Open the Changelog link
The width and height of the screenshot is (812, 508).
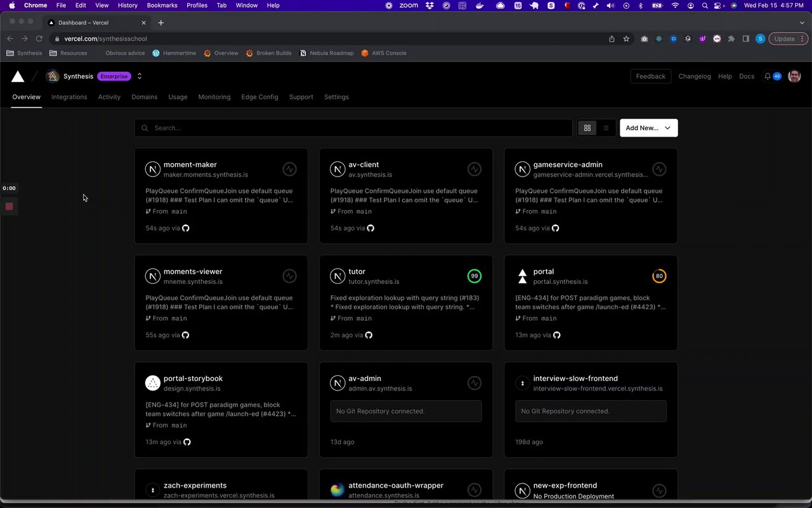[695, 76]
